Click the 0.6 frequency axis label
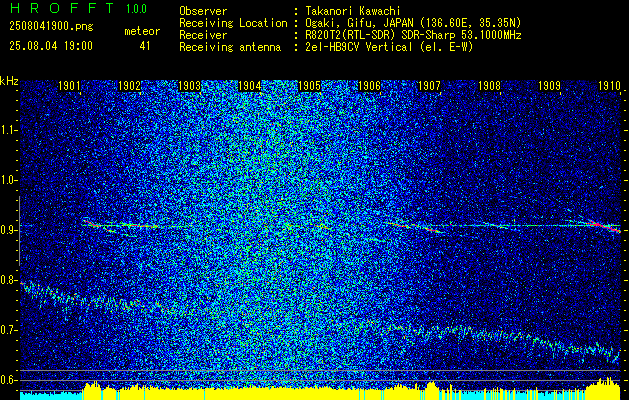The width and height of the screenshot is (629, 400). pyautogui.click(x=8, y=380)
